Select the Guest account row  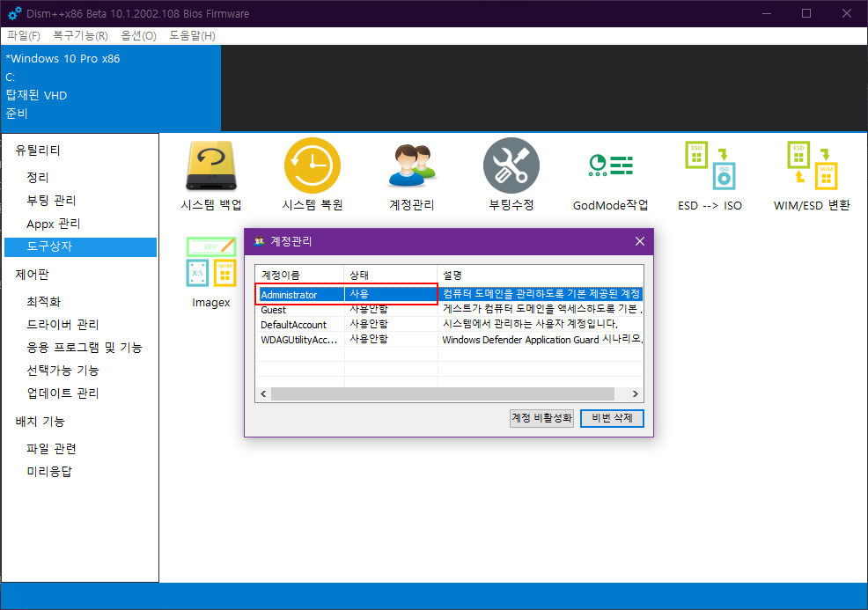[449, 310]
